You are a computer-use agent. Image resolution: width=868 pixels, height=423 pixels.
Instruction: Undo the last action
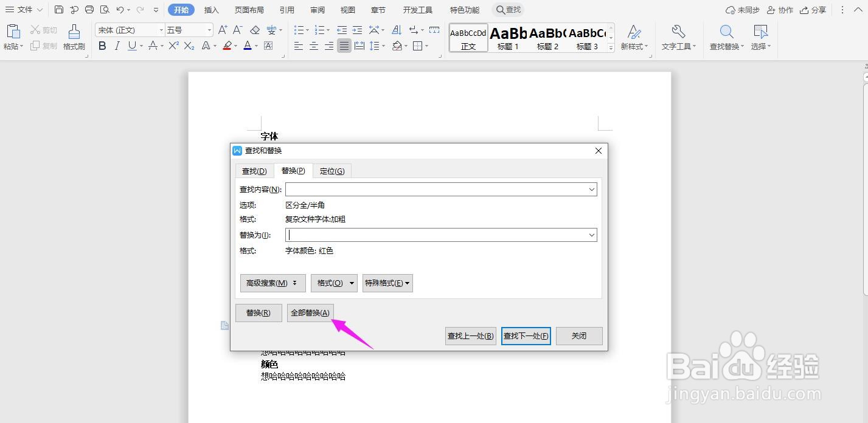point(120,10)
